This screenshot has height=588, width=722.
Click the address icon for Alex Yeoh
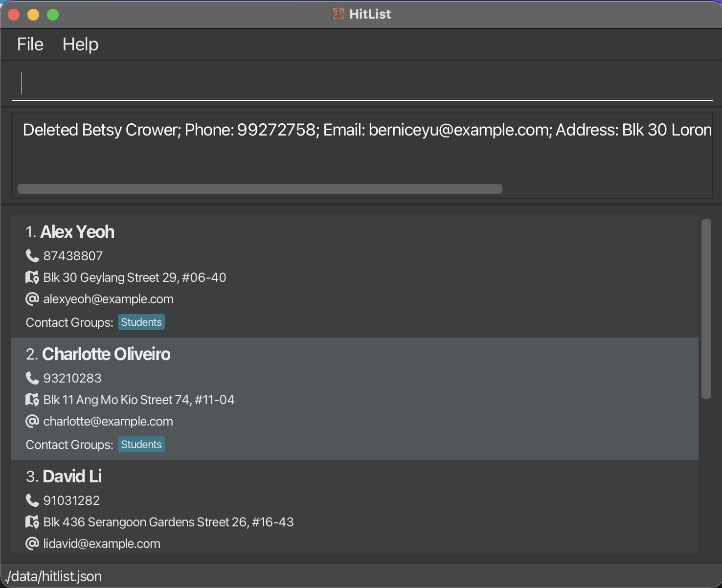tap(32, 277)
